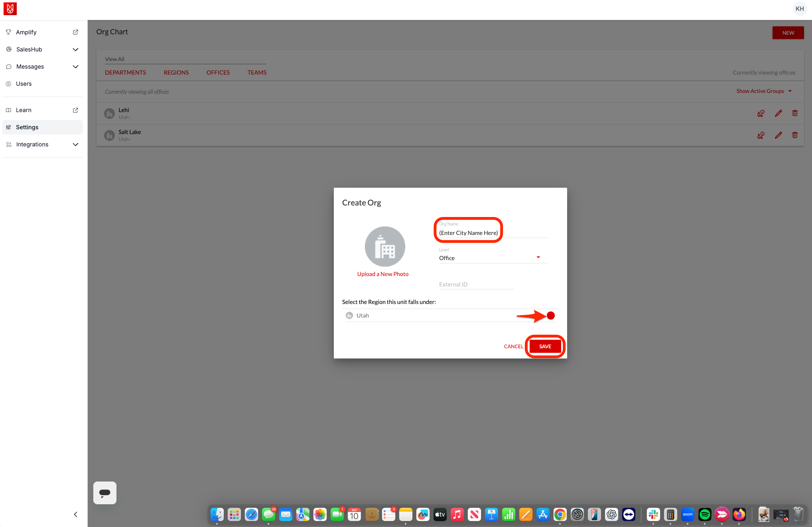Click the building avatar placeholder image
Screen dimensions: 812x527
384,247
